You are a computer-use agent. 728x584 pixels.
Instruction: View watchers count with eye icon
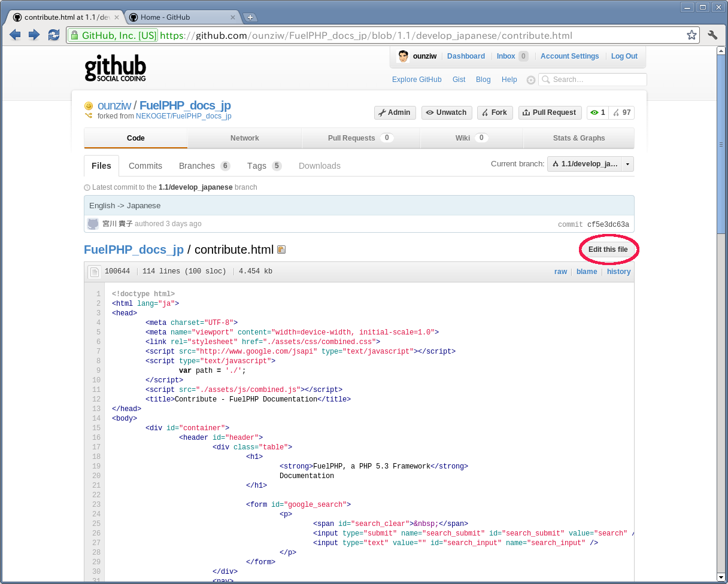(x=598, y=112)
